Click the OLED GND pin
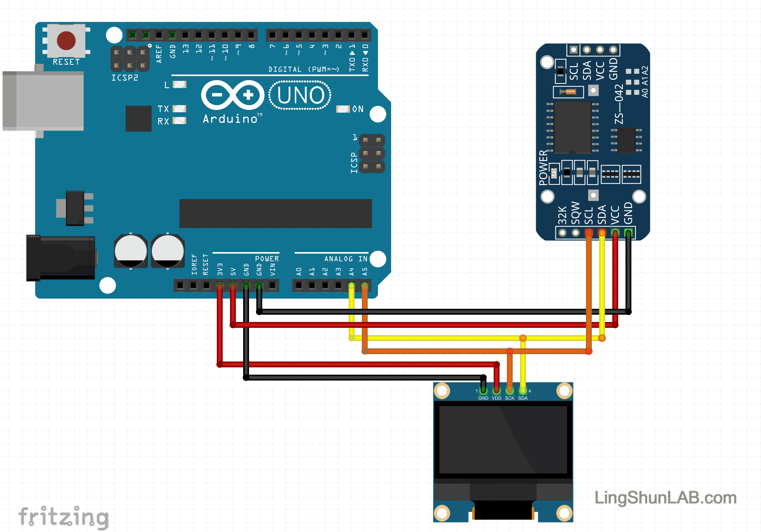Viewport: 761px width, 532px height. pyautogui.click(x=483, y=391)
